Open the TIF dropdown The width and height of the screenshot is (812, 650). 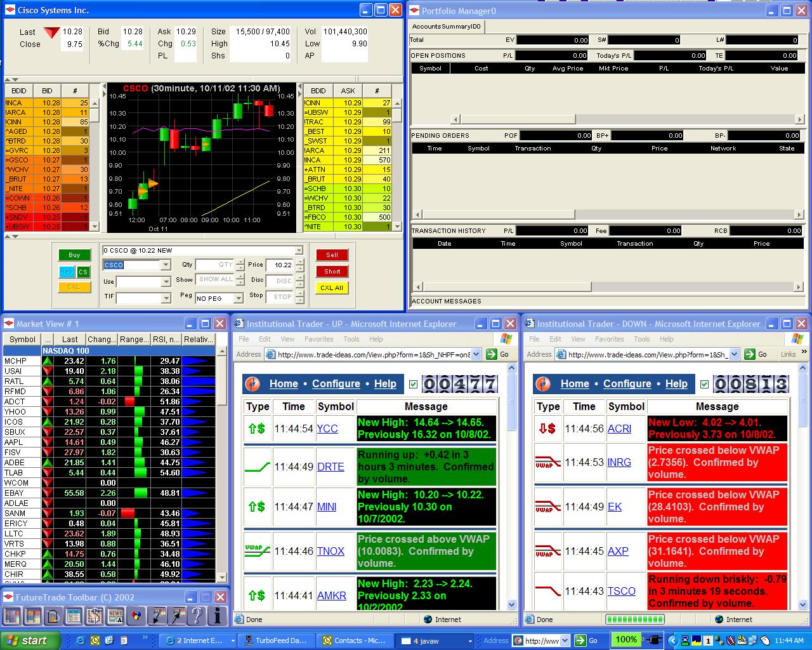click(166, 298)
